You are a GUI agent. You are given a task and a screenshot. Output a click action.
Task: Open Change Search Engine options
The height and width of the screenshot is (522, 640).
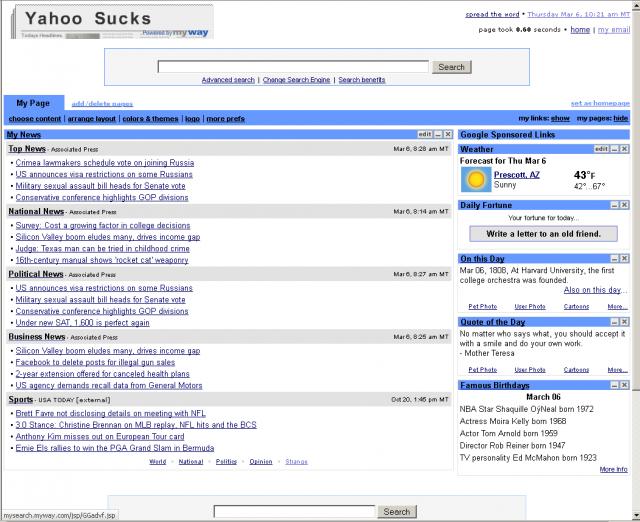click(296, 80)
